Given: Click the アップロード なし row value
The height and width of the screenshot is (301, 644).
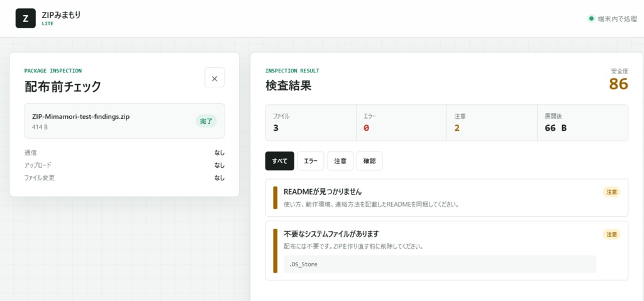Looking at the screenshot, I should click(219, 165).
